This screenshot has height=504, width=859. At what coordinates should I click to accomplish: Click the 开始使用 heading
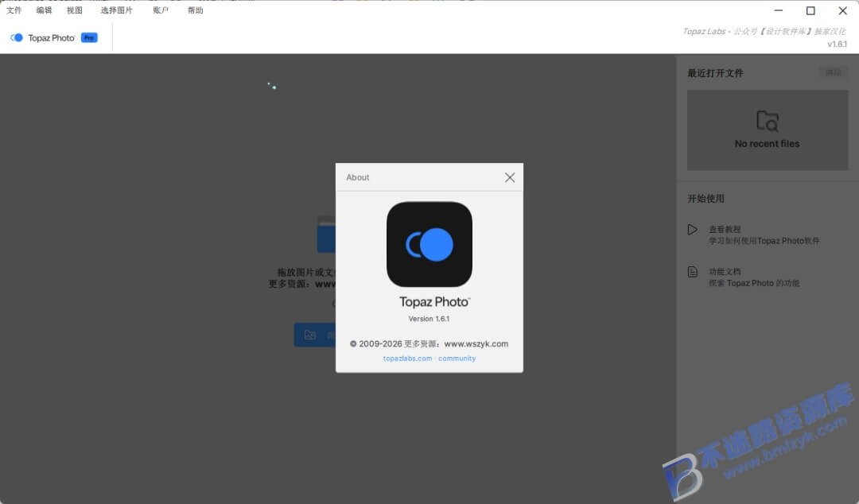click(x=705, y=199)
